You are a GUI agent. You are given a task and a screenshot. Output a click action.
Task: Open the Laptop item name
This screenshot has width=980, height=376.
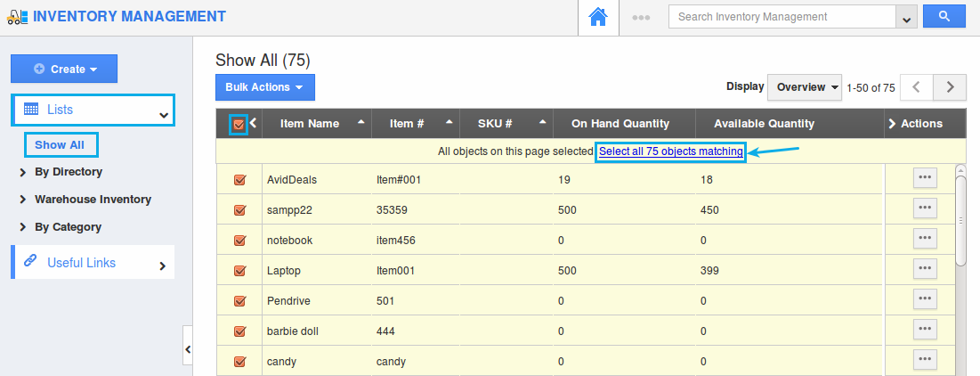click(x=284, y=271)
